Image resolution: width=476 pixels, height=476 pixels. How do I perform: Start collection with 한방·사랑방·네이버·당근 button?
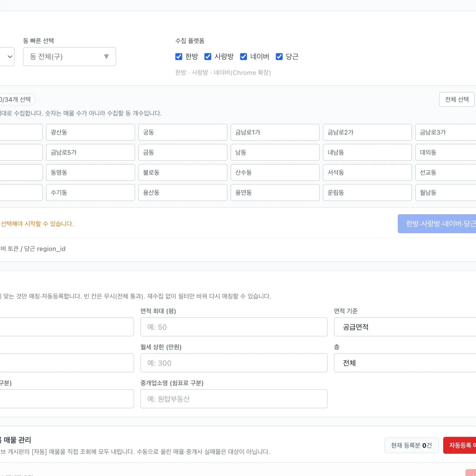coord(437,224)
